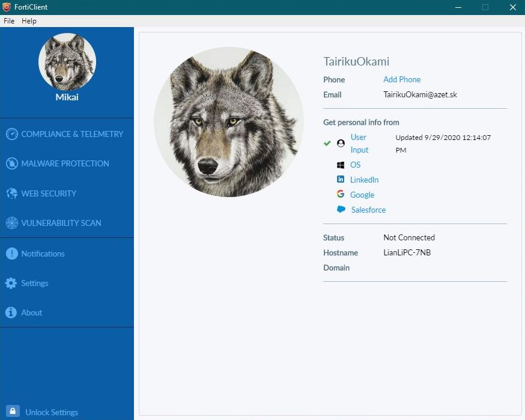This screenshot has height=420, width=525.
Task: Open the Help menu
Action: [x=29, y=21]
